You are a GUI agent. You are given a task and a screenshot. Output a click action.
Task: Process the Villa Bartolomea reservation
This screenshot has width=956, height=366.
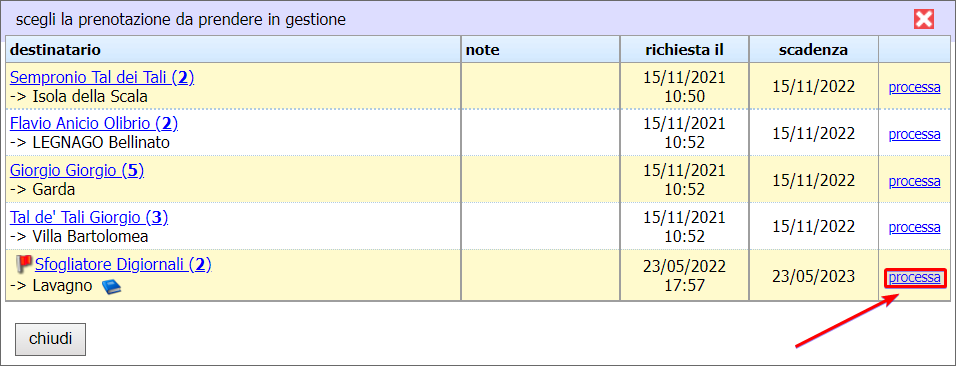coord(915,228)
